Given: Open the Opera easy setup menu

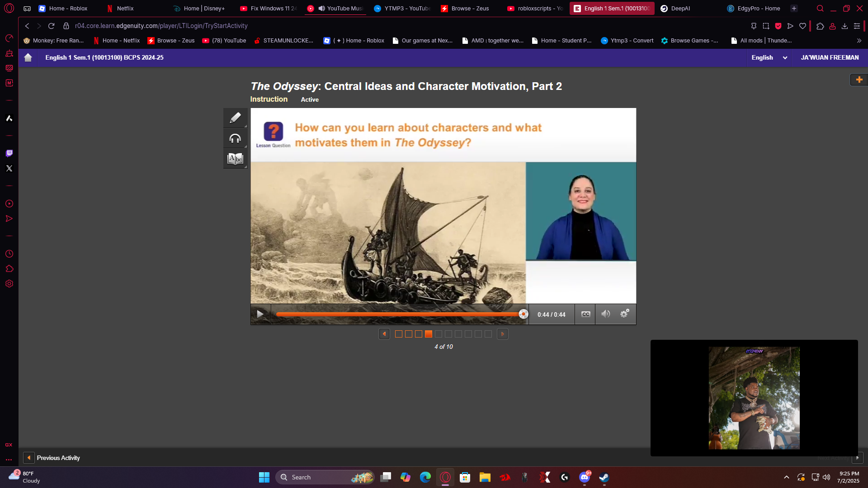Looking at the screenshot, I should click(x=857, y=26).
